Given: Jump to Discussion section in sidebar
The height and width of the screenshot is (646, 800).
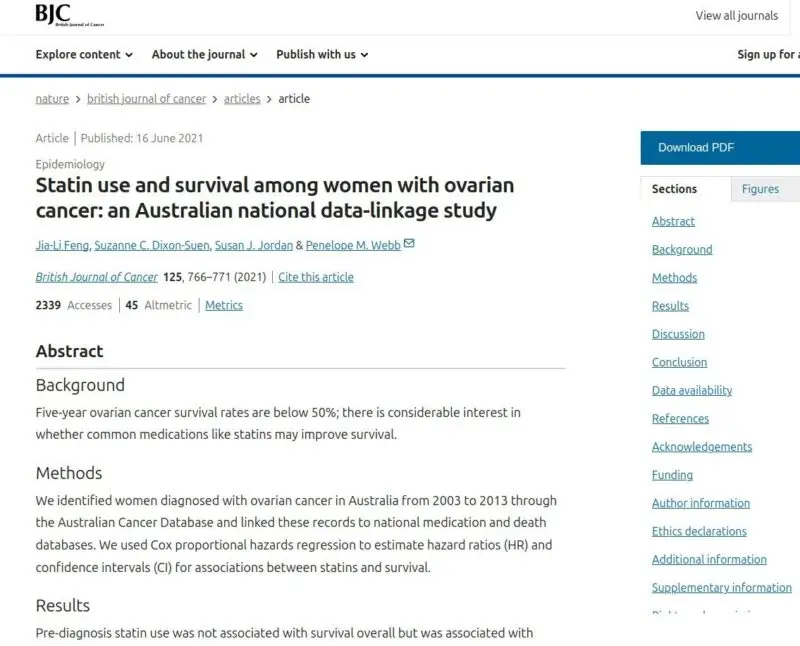Looking at the screenshot, I should point(678,334).
